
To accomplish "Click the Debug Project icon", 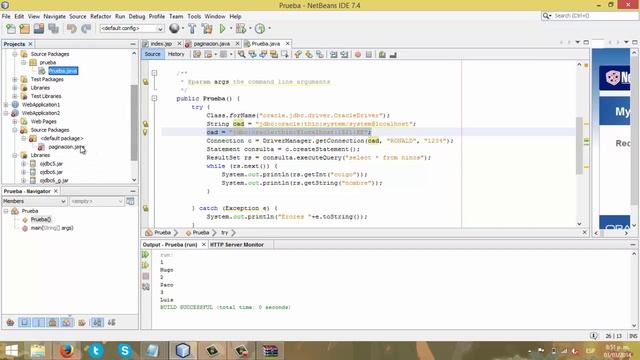I will pos(241,29).
